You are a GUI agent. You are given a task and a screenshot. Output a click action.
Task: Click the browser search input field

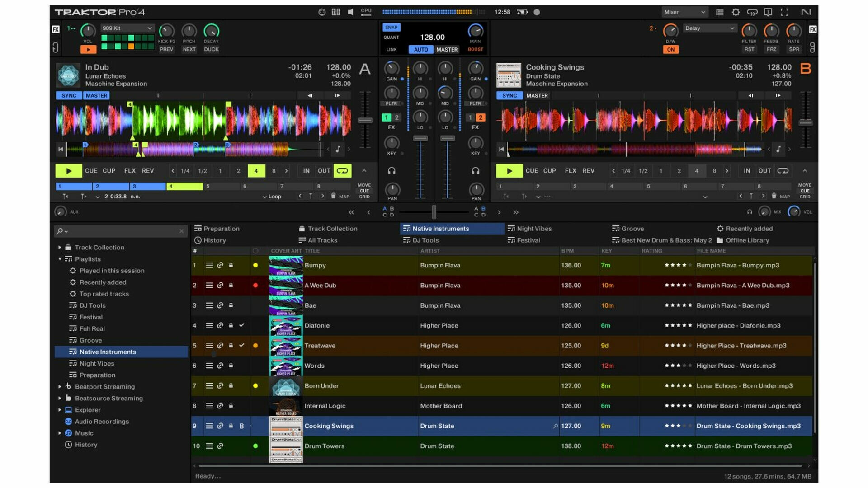point(120,231)
